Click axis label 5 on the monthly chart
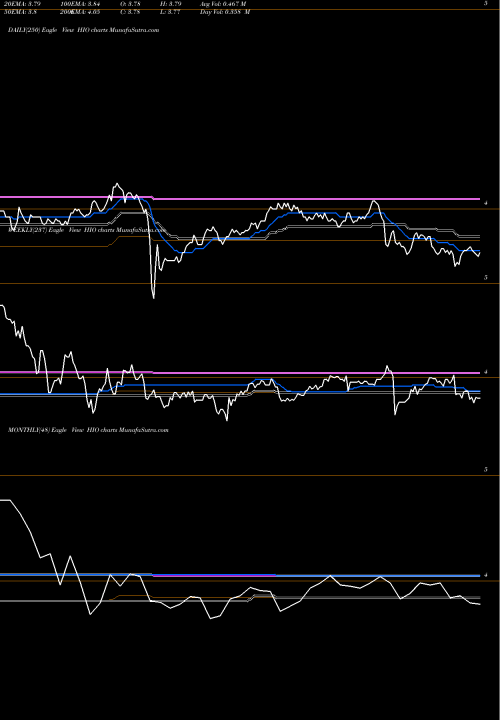Image resolution: width=500 pixels, height=720 pixels. 486,470
